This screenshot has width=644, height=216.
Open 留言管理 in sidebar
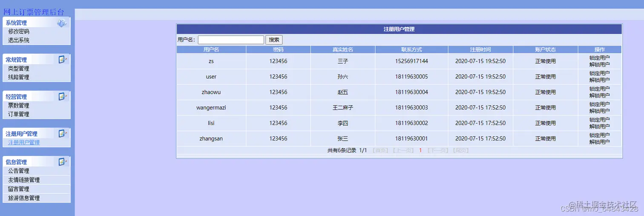pos(19,189)
